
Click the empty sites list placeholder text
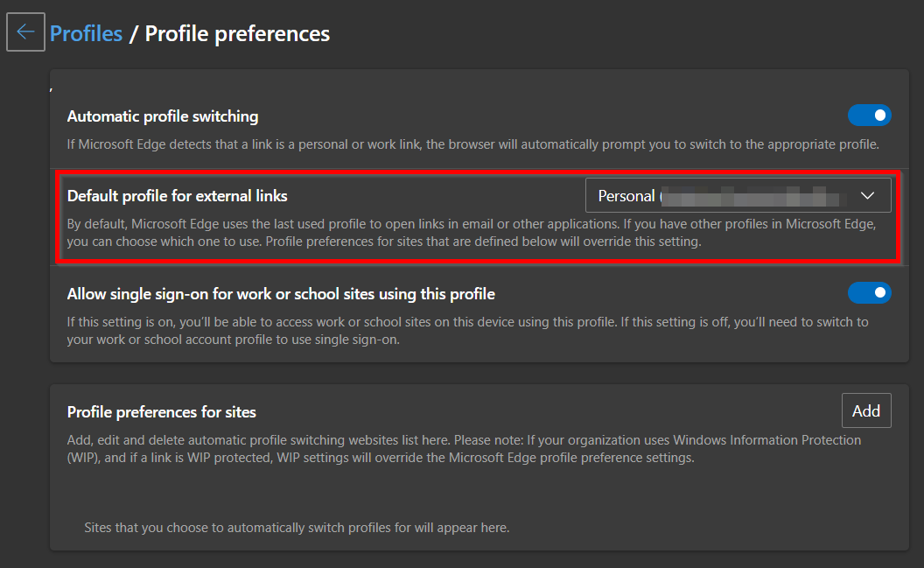(x=297, y=528)
